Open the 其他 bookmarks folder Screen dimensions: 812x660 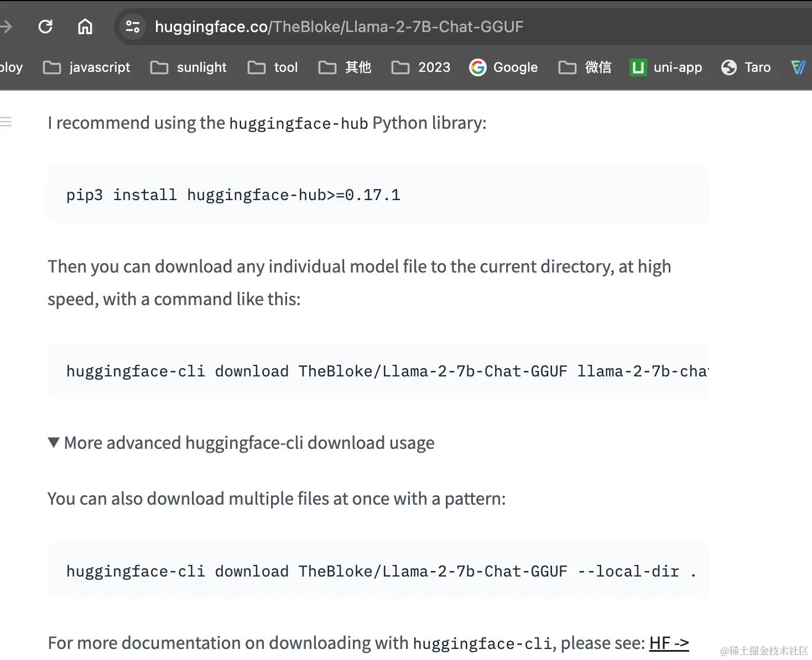point(345,67)
